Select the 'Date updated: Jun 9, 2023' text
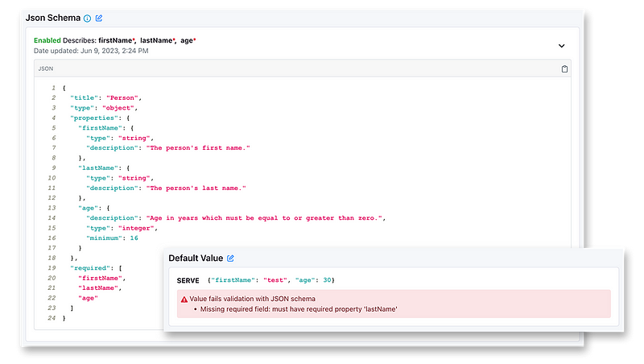 (x=91, y=51)
